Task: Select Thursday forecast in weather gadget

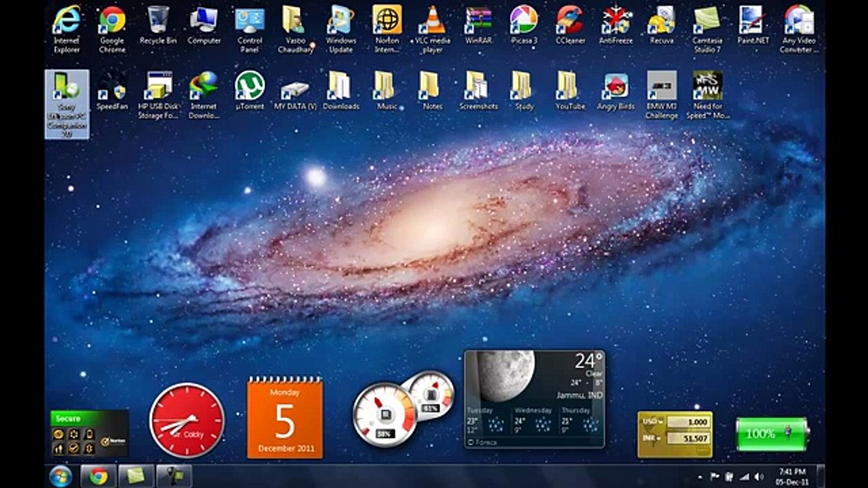Action: 580,420
